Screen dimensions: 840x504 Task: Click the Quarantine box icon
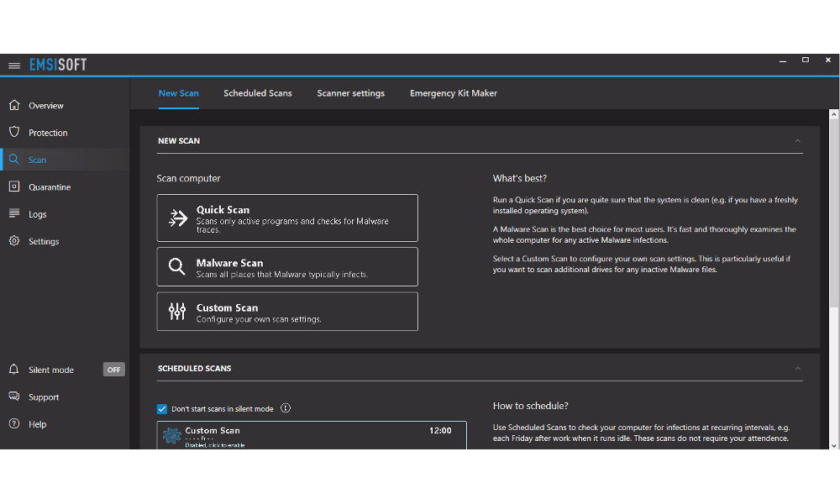click(14, 186)
